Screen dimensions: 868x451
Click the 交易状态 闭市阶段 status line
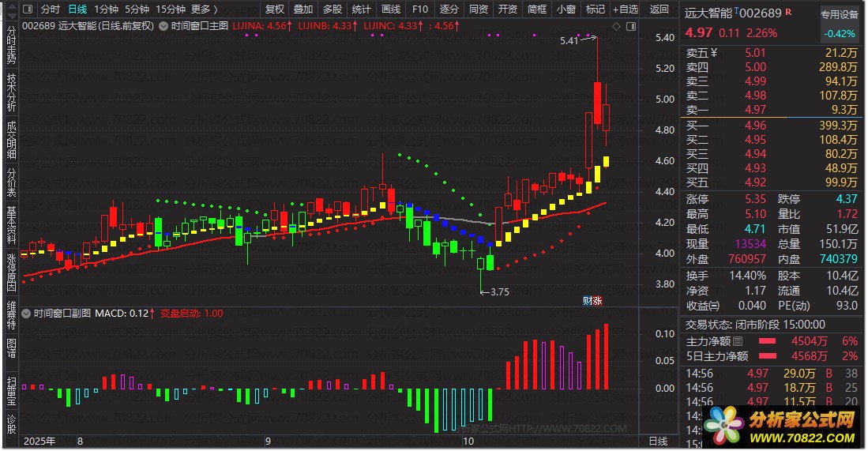click(x=755, y=325)
